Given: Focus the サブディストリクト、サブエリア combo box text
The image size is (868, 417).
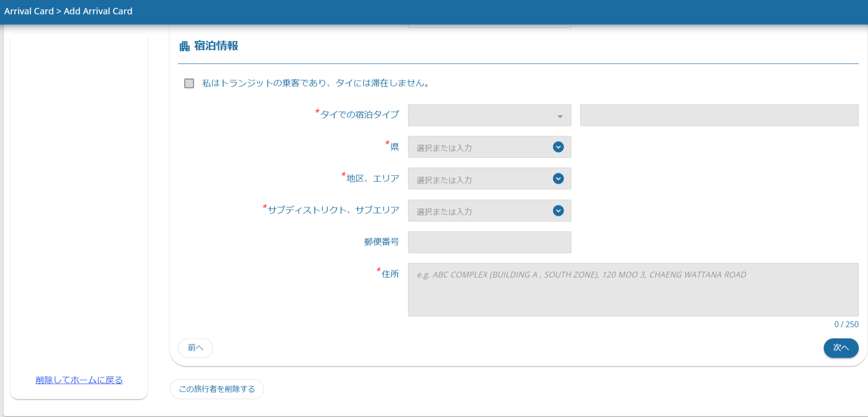Looking at the screenshot, I should [479, 211].
